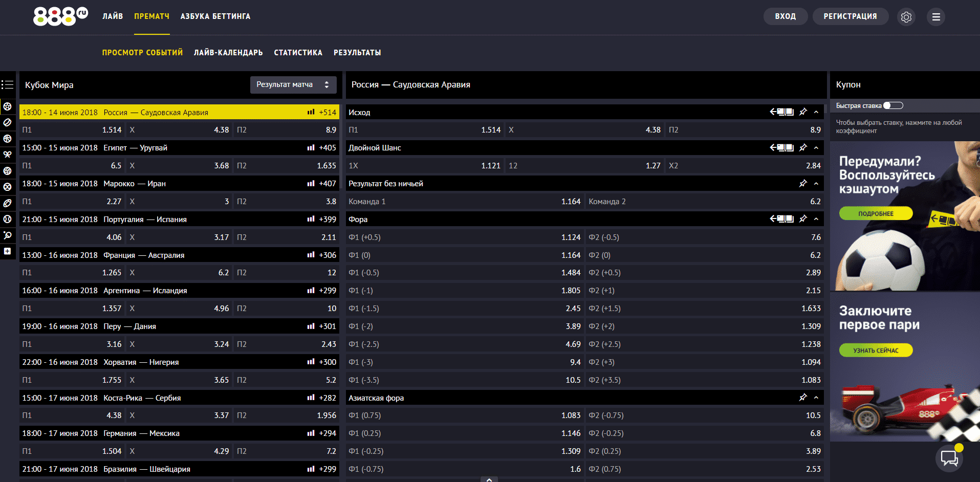The image size is (980, 482).
Task: Expand +399 markets for Португалия — Испания
Action: (328, 219)
